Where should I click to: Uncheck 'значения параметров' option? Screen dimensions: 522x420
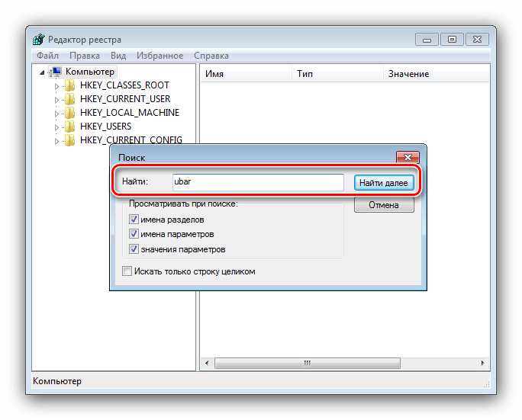click(134, 249)
